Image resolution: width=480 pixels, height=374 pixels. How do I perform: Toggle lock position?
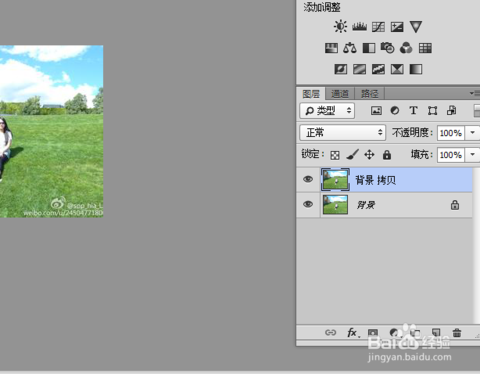(x=369, y=155)
